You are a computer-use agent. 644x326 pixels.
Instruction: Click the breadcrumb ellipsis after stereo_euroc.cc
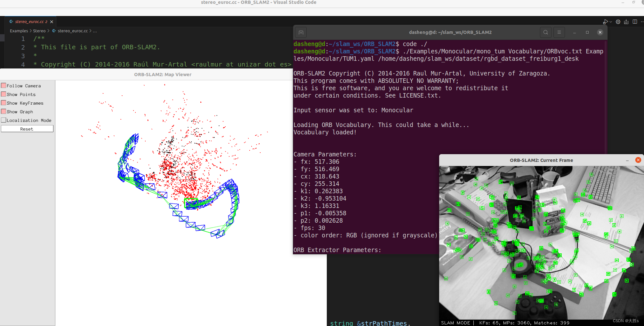pos(95,31)
